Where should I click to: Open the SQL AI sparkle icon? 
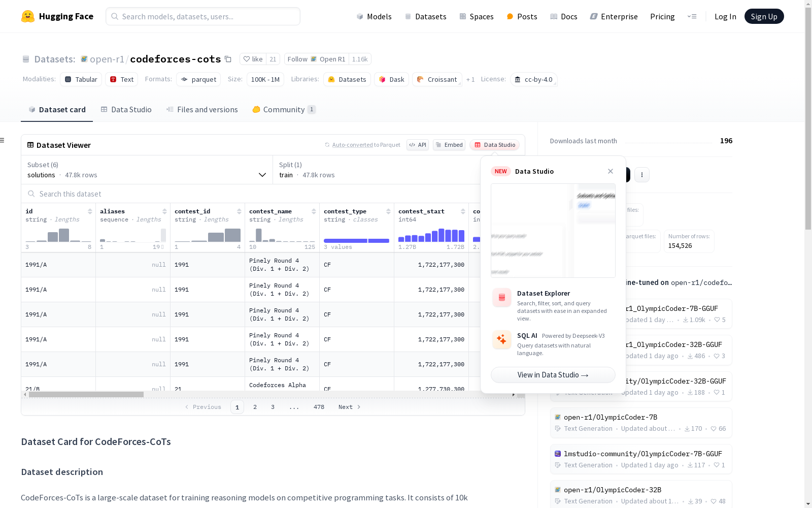point(502,339)
